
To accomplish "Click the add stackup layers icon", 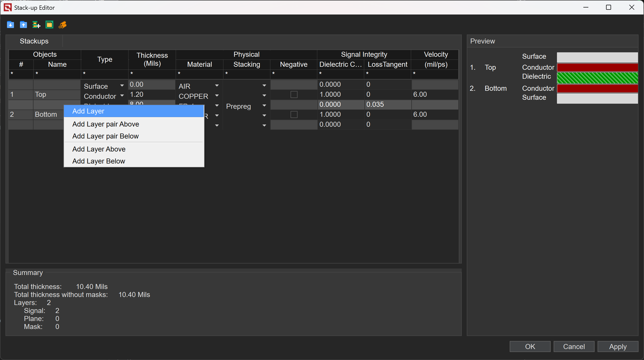I will (36, 24).
